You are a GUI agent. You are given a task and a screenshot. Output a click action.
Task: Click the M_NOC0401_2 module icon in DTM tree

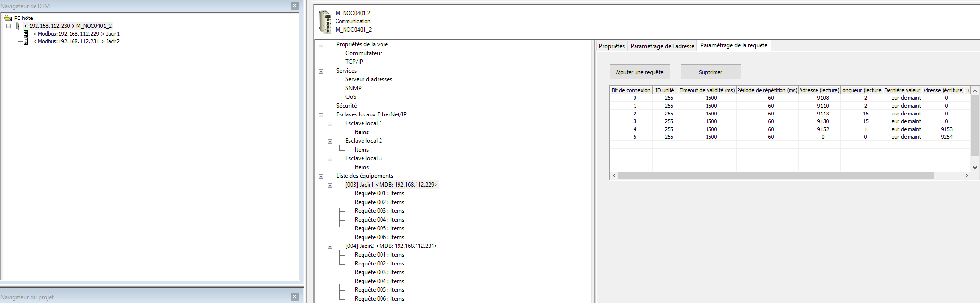18,26
